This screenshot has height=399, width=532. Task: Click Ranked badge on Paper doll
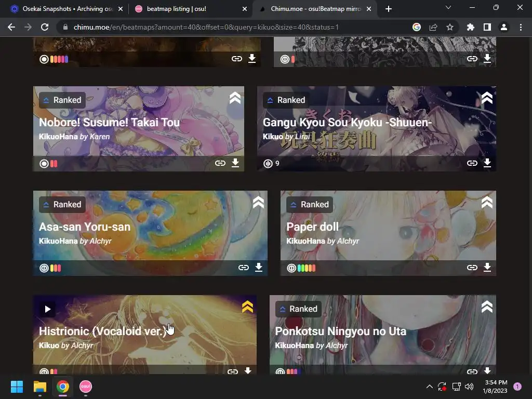point(310,205)
